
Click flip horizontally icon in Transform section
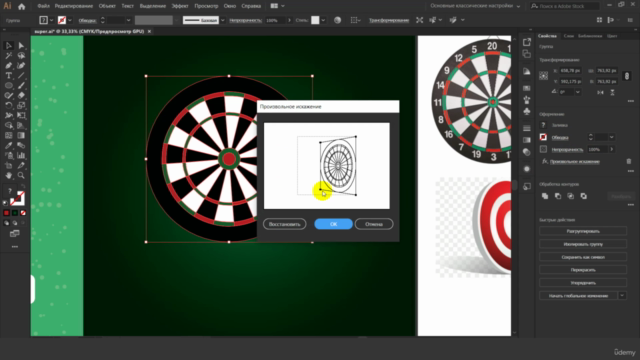600,92
